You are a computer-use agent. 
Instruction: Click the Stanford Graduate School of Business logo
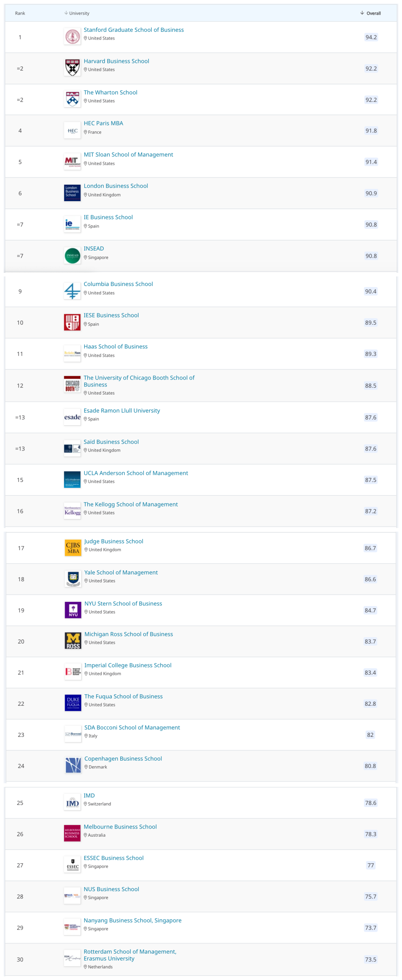click(72, 37)
